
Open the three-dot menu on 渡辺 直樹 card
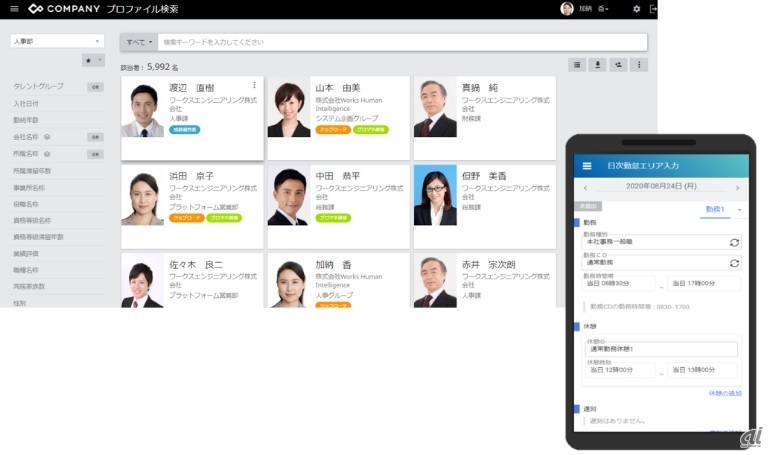254,85
